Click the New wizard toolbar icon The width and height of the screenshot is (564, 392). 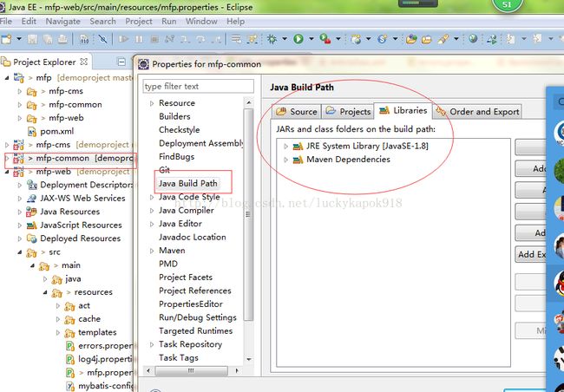[6, 38]
